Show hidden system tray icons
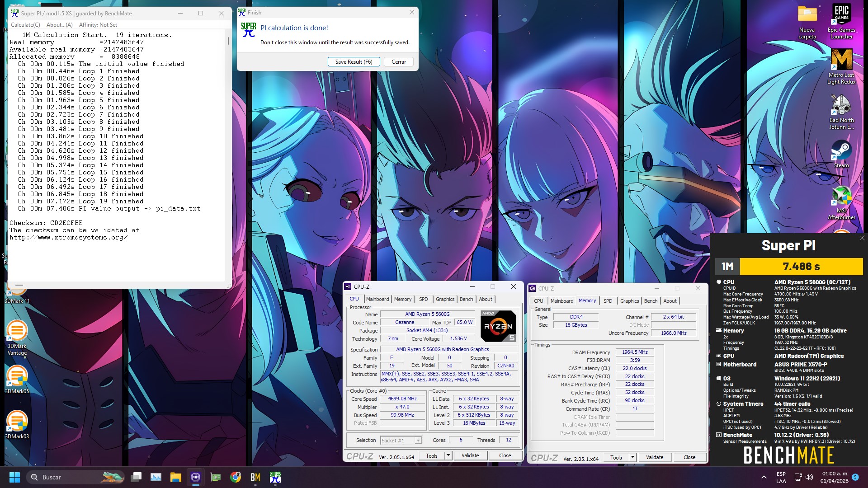The width and height of the screenshot is (868, 488). point(764,477)
